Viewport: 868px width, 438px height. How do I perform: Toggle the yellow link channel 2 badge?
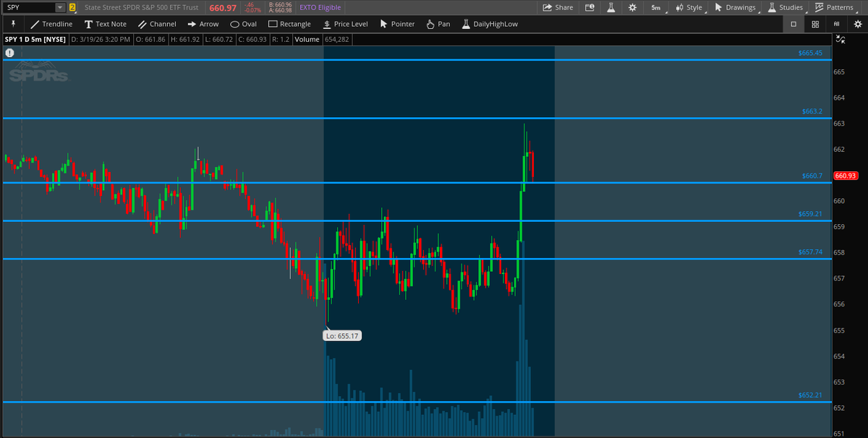[73, 7]
